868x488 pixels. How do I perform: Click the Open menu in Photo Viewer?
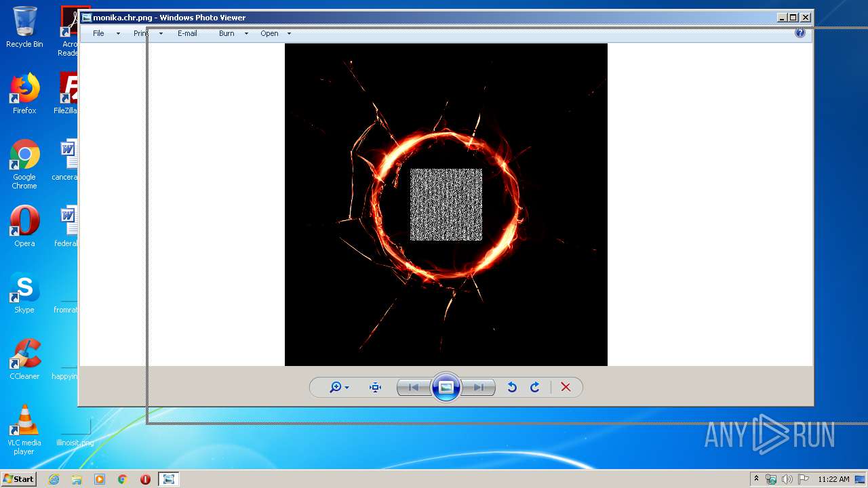(269, 33)
